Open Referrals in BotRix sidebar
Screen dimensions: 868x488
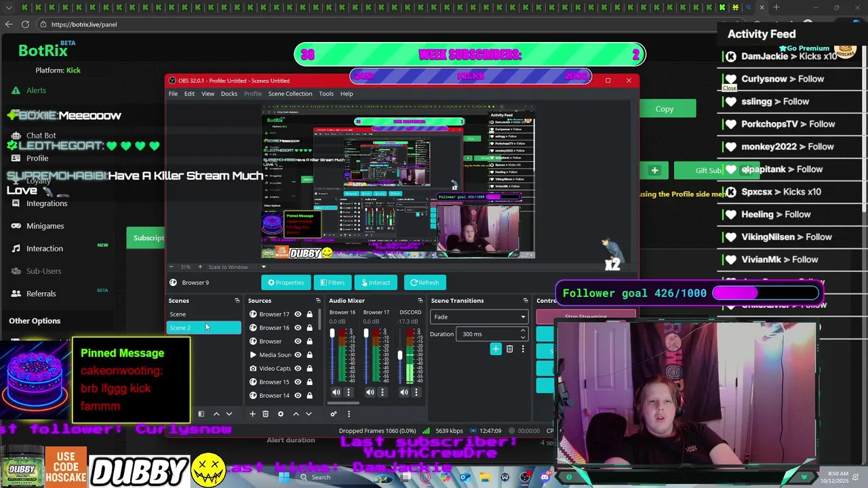(41, 293)
